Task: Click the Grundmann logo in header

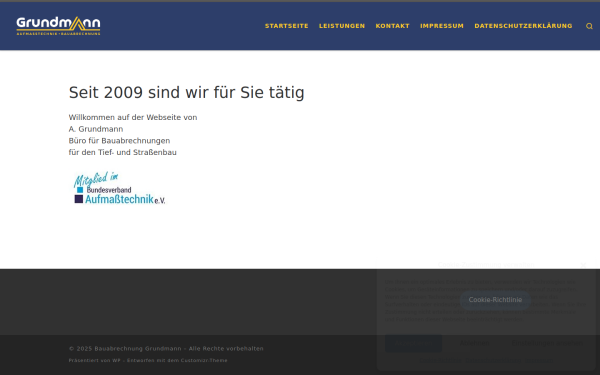Action: (x=59, y=26)
